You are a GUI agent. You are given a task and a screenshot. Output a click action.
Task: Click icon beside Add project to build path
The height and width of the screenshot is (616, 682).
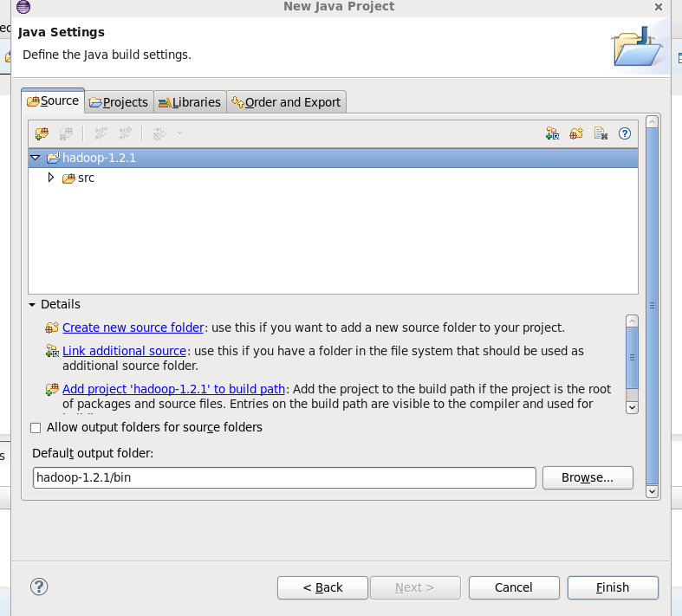(x=52, y=389)
